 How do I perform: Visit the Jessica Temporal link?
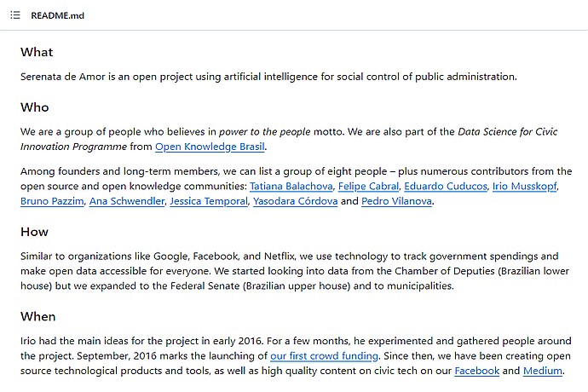(209, 201)
